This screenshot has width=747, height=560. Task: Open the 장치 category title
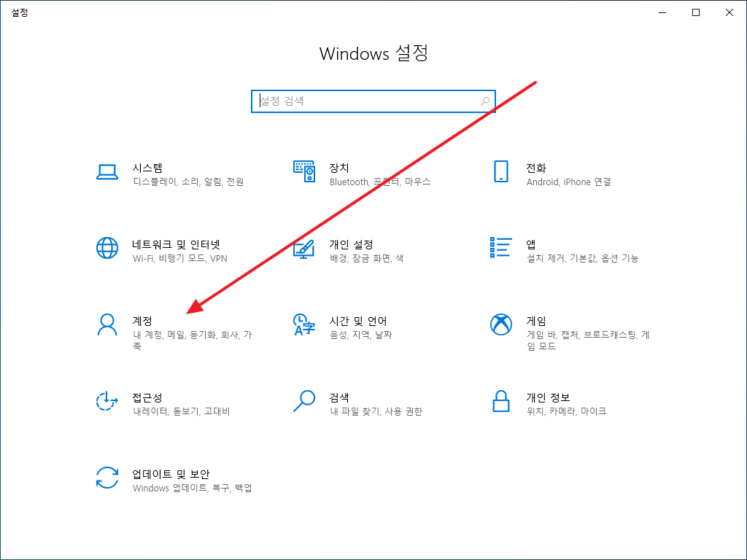339,168
